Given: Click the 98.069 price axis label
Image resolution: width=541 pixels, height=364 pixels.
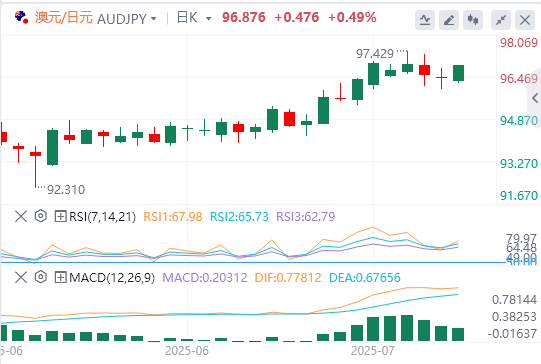Looking at the screenshot, I should pos(519,43).
